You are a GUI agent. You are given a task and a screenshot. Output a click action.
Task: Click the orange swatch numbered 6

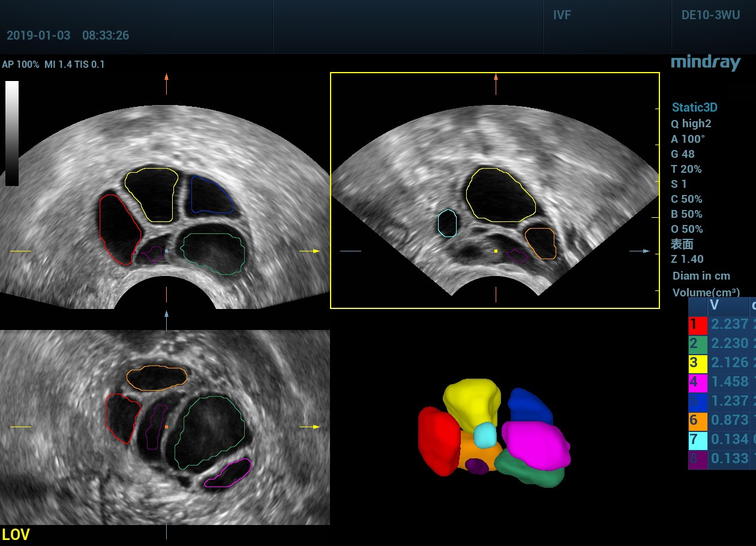click(x=697, y=421)
